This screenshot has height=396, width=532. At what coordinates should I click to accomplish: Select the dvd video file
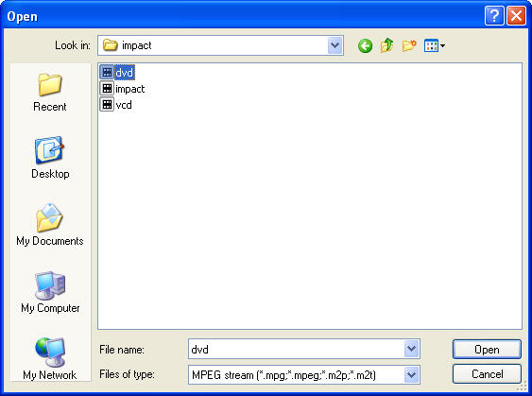coord(117,72)
